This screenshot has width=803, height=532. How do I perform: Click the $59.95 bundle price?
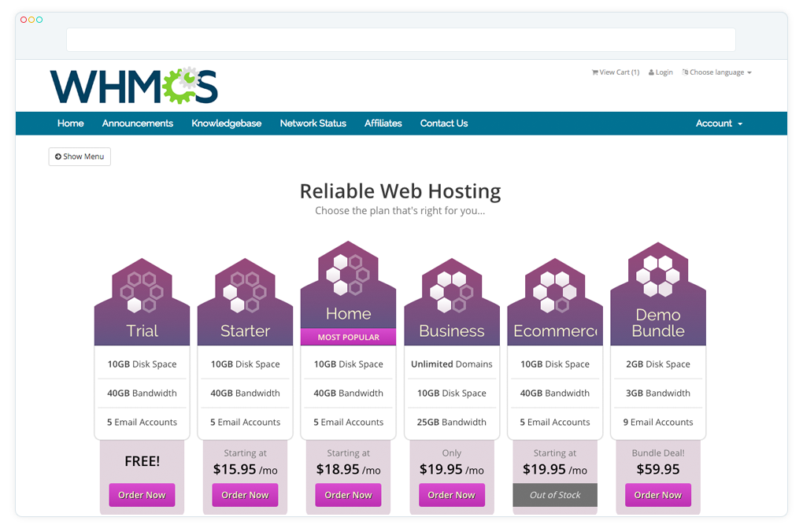(x=658, y=470)
